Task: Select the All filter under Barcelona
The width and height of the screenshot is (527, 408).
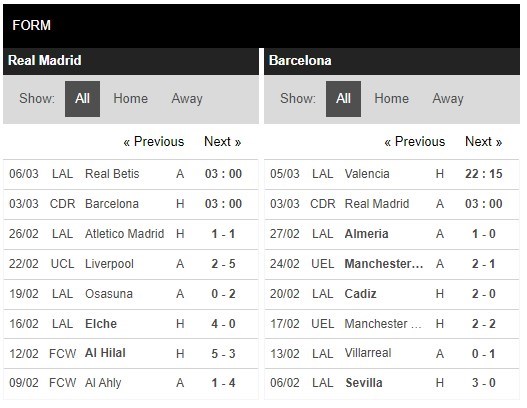Action: point(343,99)
